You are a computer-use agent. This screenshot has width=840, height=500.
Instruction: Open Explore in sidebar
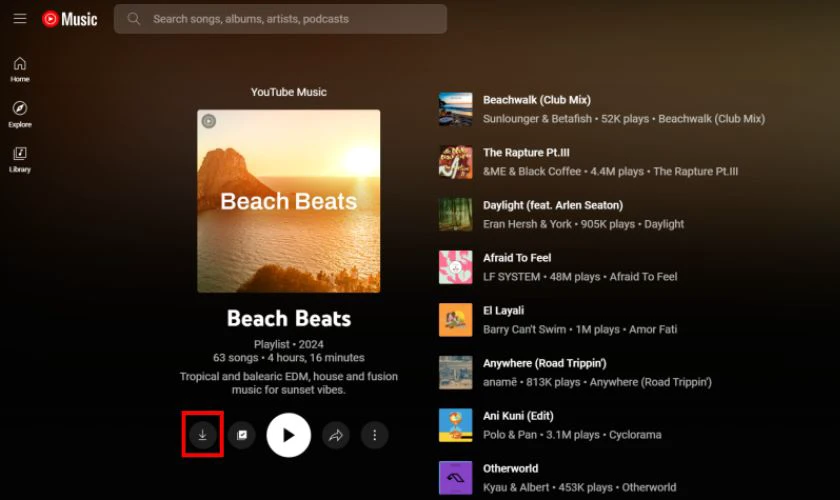pos(20,115)
